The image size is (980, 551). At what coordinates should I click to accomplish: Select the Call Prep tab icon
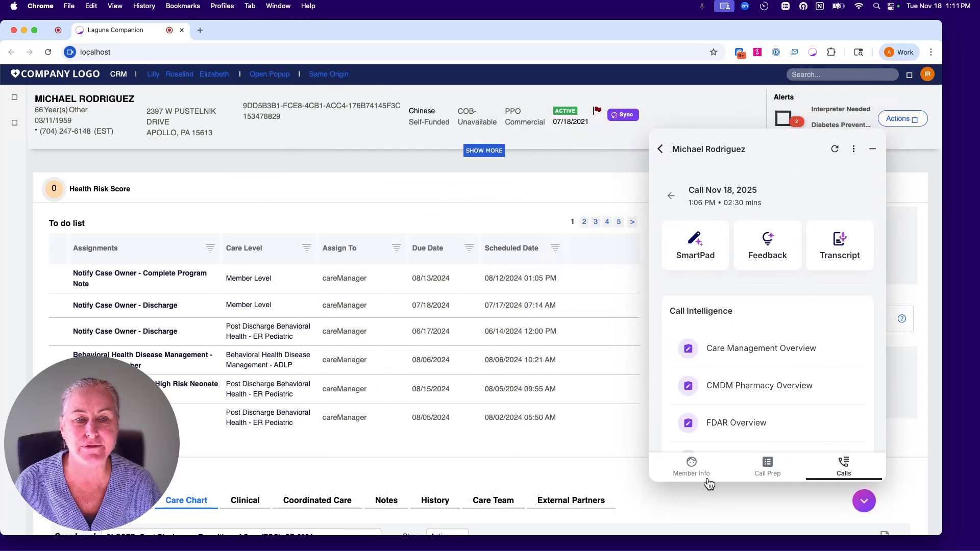(x=767, y=466)
